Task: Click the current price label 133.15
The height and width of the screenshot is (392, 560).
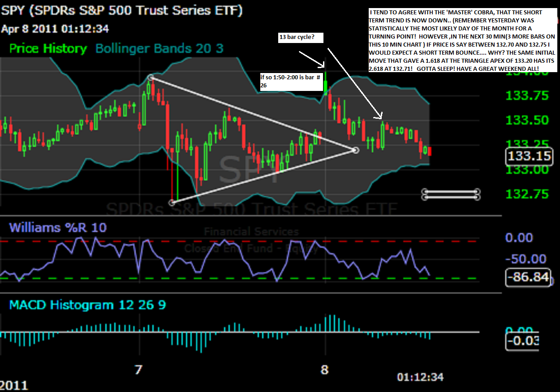Action: click(529, 156)
